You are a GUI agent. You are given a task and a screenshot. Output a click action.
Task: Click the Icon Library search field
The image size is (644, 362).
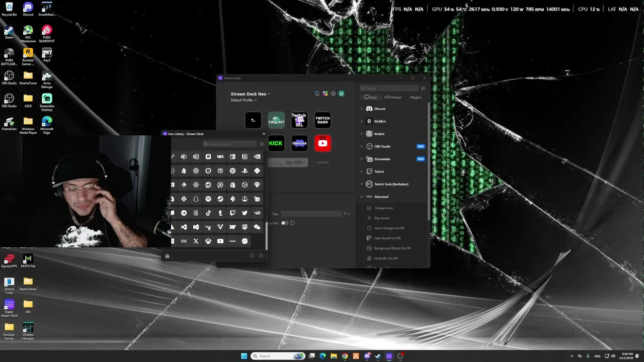(x=229, y=144)
